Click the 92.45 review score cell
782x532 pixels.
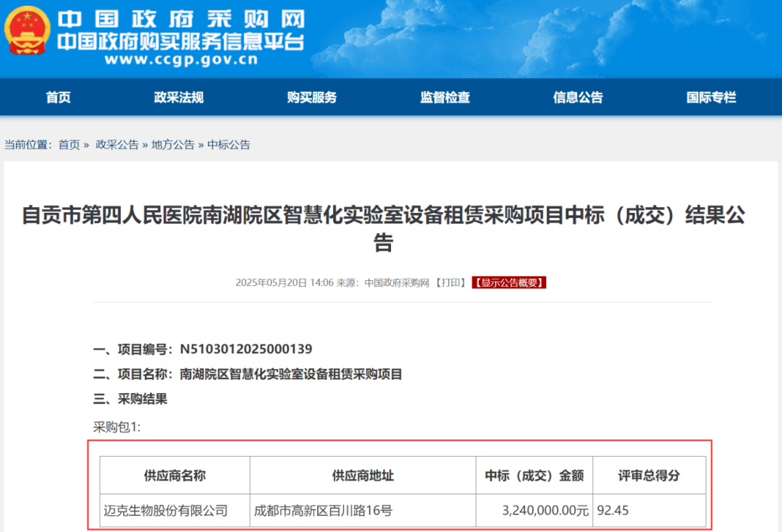[613, 511]
